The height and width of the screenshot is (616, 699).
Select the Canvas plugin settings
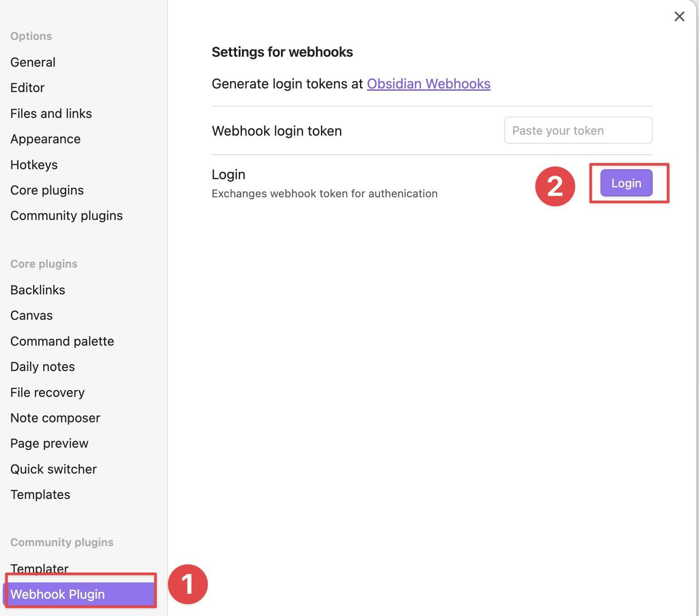31,315
